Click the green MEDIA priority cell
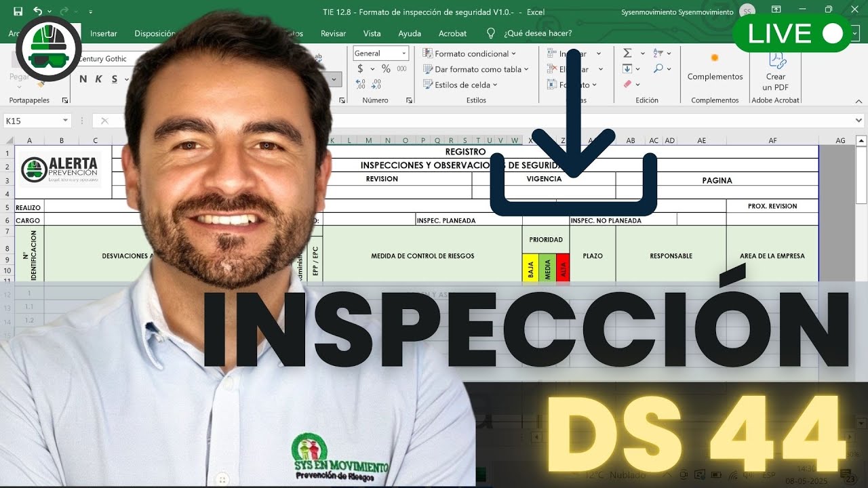Screen dimensions: 868x488 (x=547, y=268)
